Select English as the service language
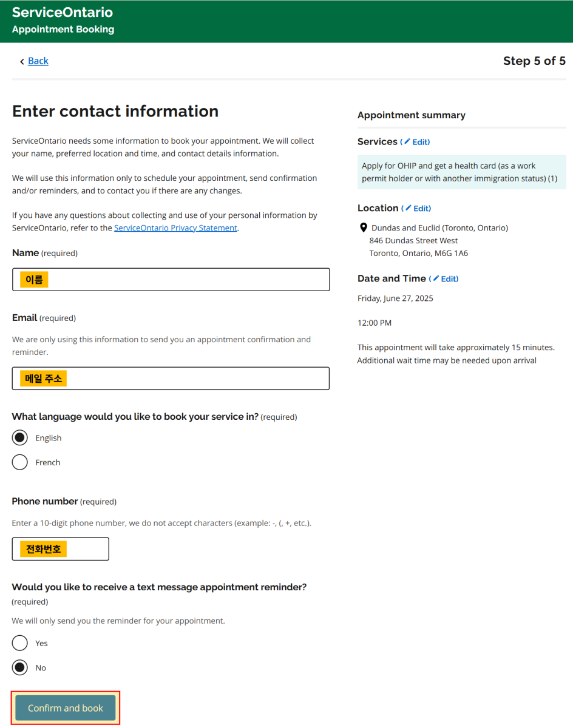573x728 pixels. (x=20, y=438)
